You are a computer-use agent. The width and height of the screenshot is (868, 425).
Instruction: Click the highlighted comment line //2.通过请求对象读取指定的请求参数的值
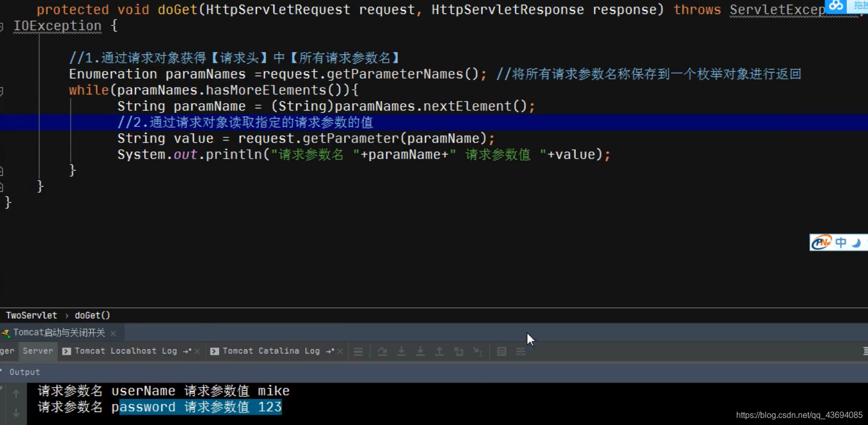click(245, 122)
